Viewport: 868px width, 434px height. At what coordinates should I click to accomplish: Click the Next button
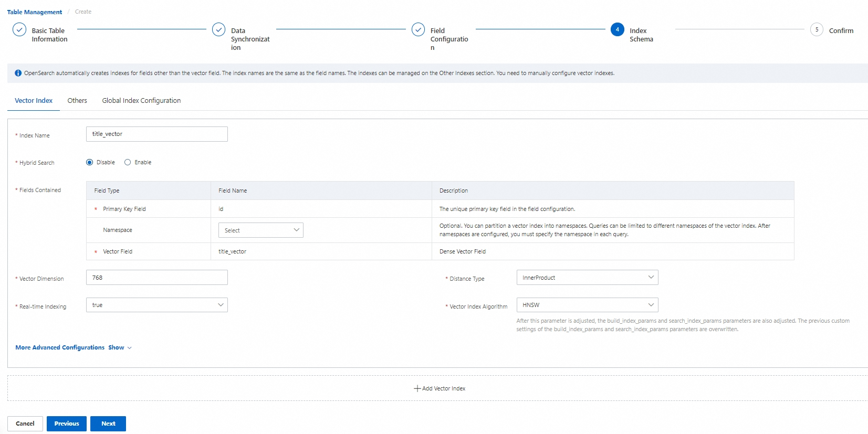[108, 424]
